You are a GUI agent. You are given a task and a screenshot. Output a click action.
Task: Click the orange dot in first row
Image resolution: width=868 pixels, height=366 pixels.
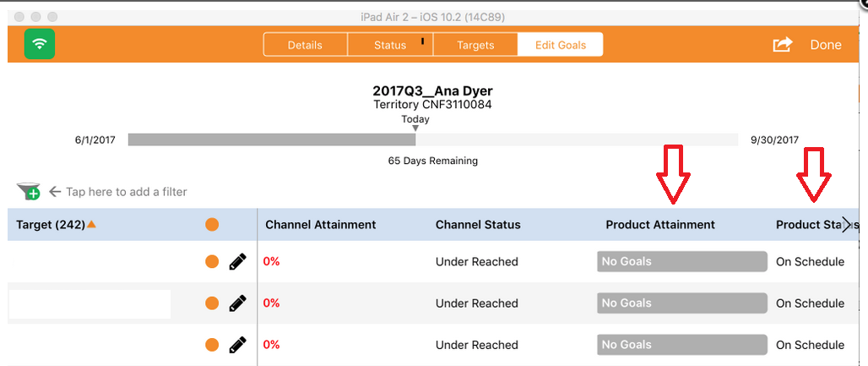tap(212, 262)
